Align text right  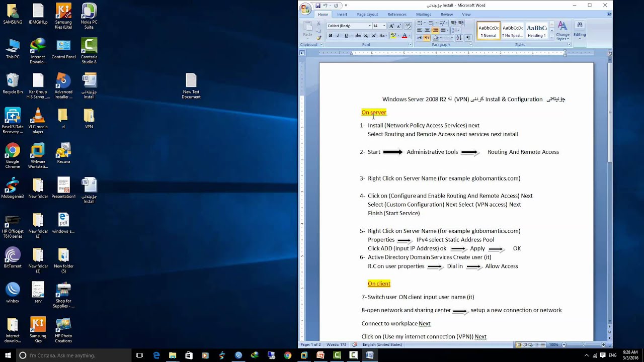435,30
